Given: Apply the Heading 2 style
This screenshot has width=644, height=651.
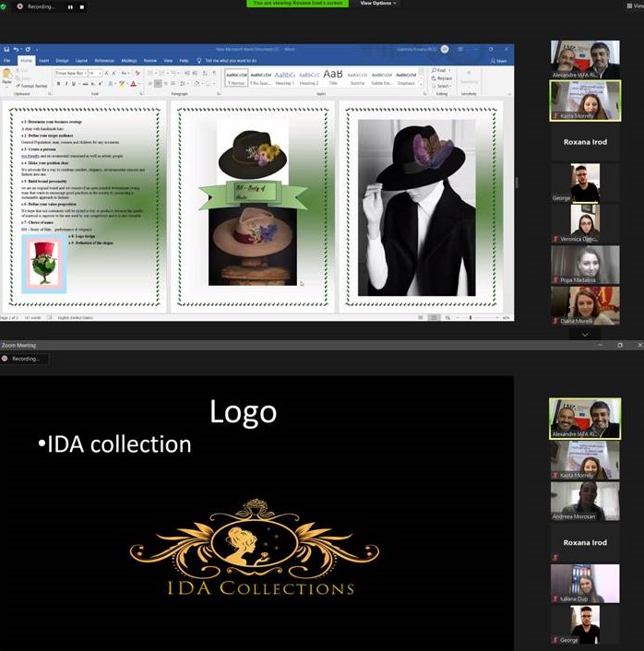Looking at the screenshot, I should (309, 78).
